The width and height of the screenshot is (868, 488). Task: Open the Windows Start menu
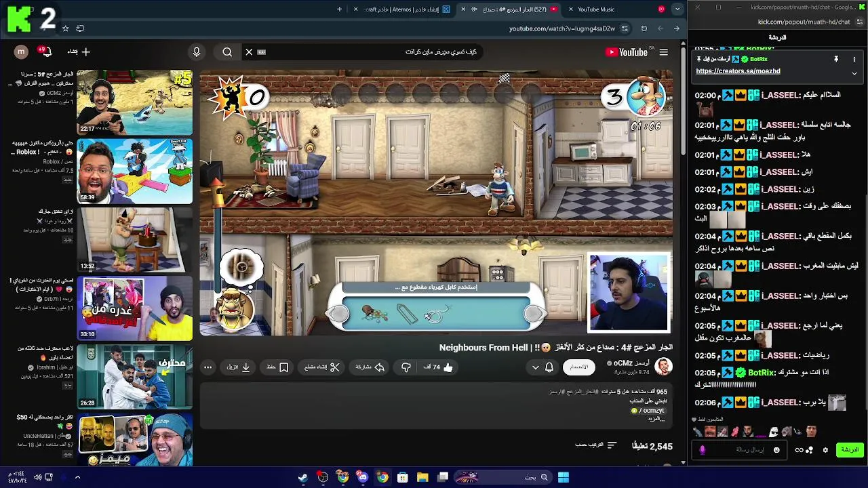[x=563, y=478]
